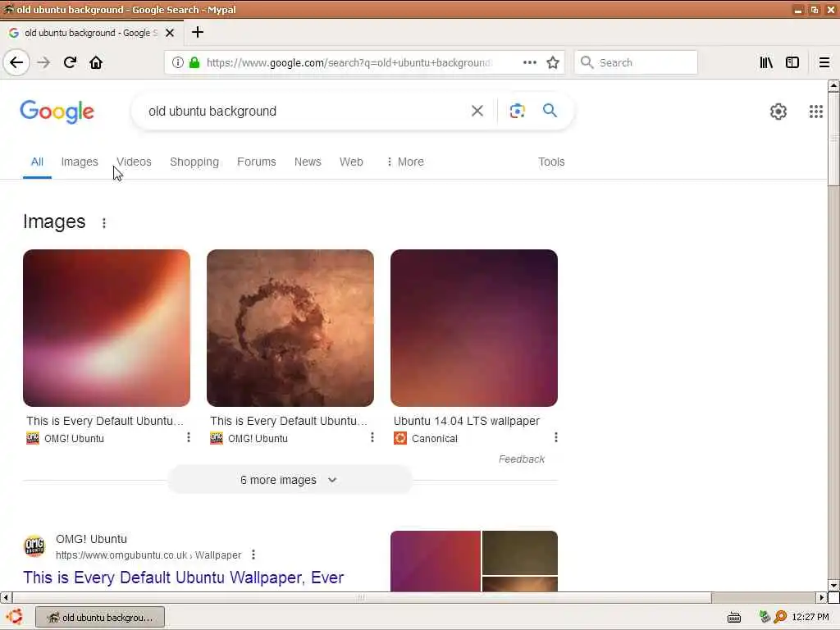The height and width of the screenshot is (630, 840).
Task: Open the Ubuntu 14.04 LTS wallpaper thumbnail
Action: 474,328
